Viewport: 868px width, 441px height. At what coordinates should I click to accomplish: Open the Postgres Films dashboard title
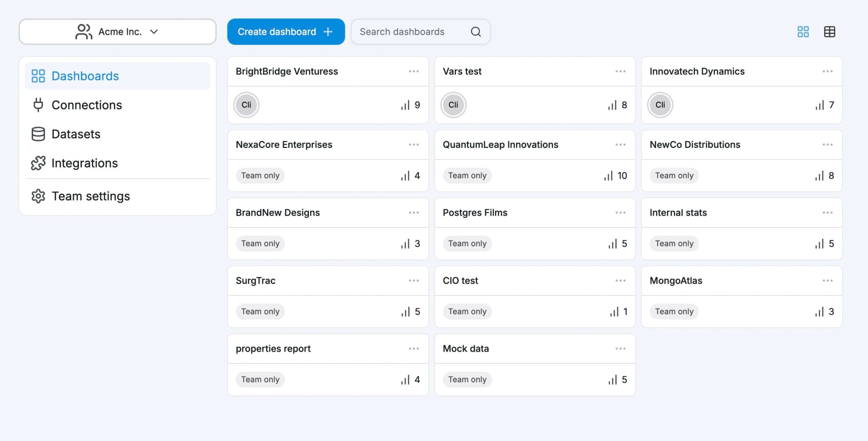click(475, 213)
